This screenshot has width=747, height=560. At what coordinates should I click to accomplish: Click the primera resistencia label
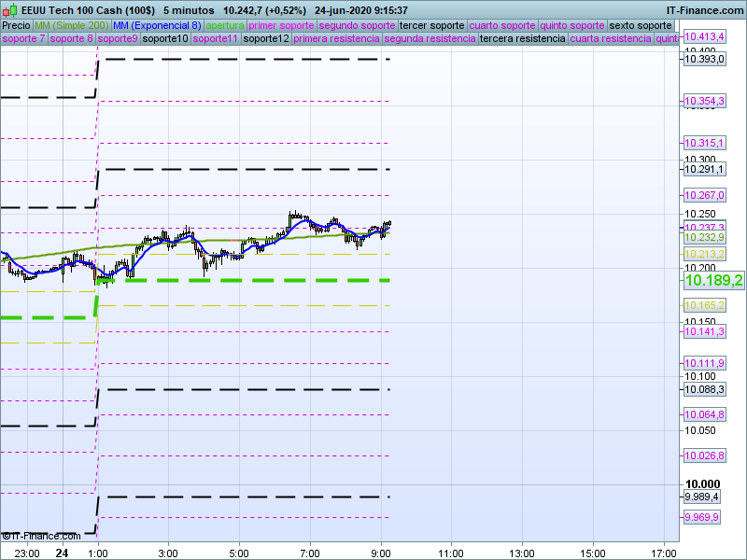click(x=336, y=39)
